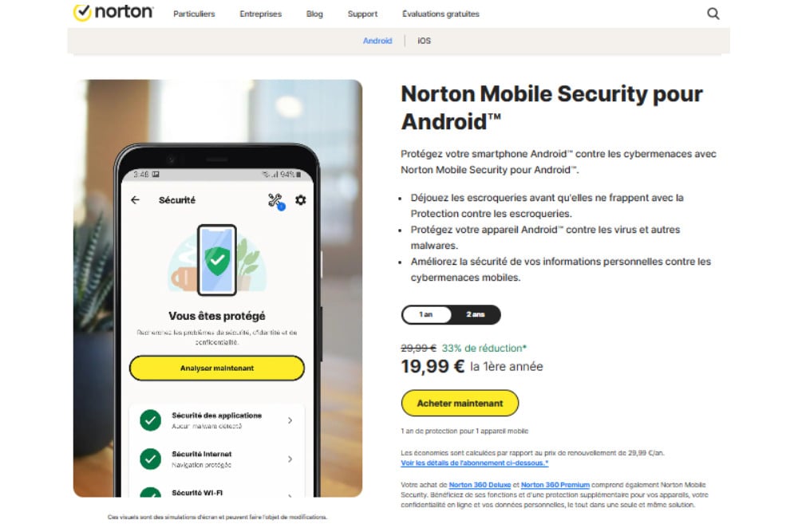Screen dimensions: 798x532
Task: Click the tools icon with blue badge
Action: pos(276,201)
